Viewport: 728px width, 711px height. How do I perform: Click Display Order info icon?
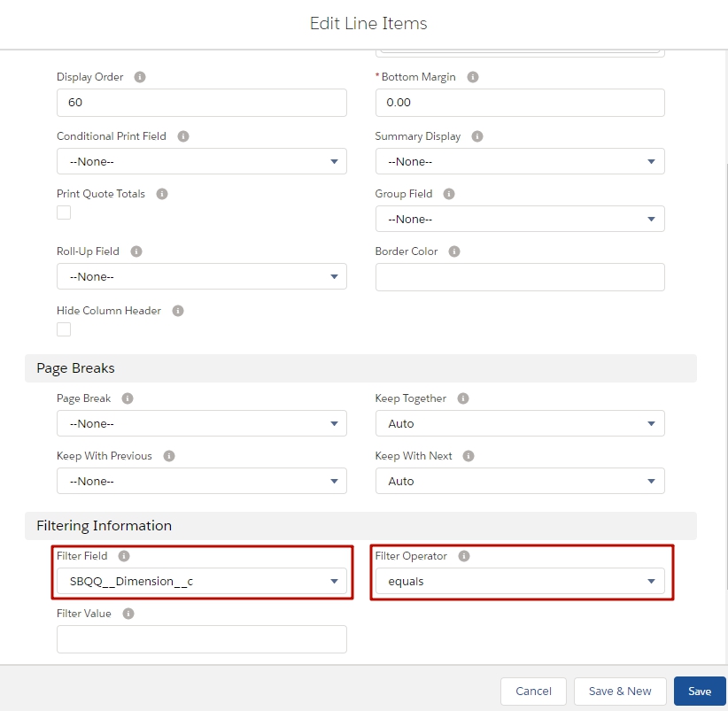coord(140,77)
